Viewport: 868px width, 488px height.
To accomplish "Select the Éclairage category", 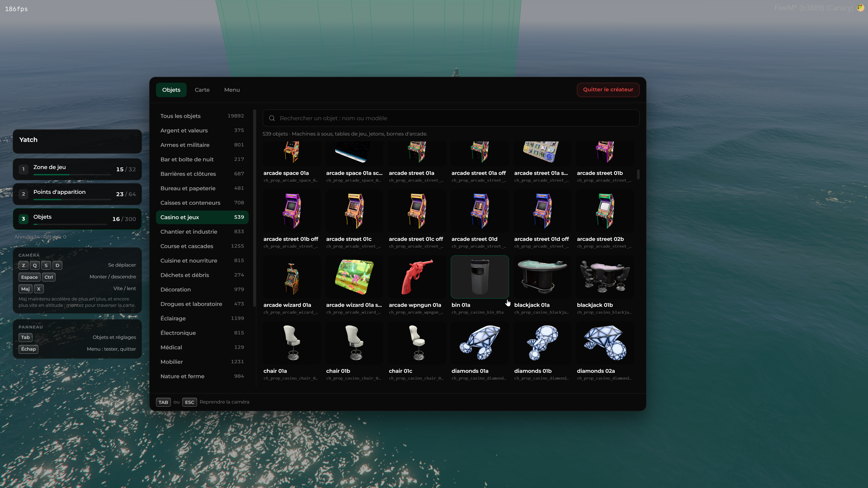I will (x=202, y=319).
